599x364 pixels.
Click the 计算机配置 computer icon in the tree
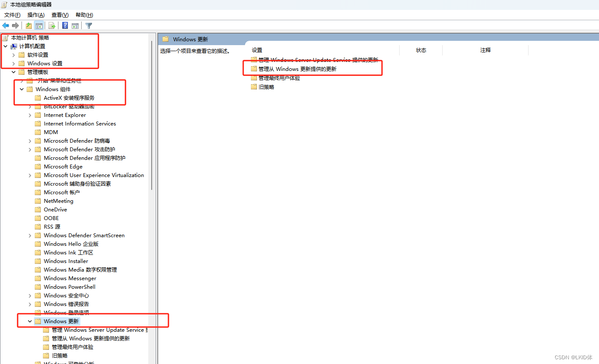coord(14,46)
